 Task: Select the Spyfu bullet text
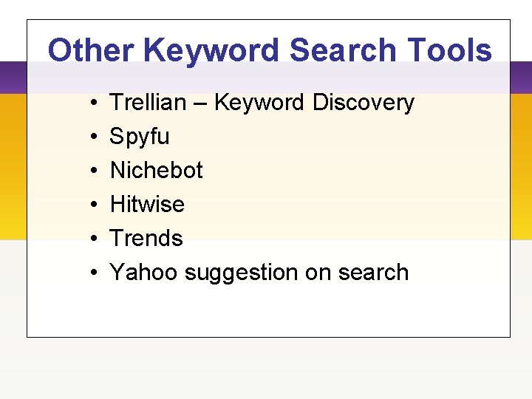pyautogui.click(x=139, y=137)
